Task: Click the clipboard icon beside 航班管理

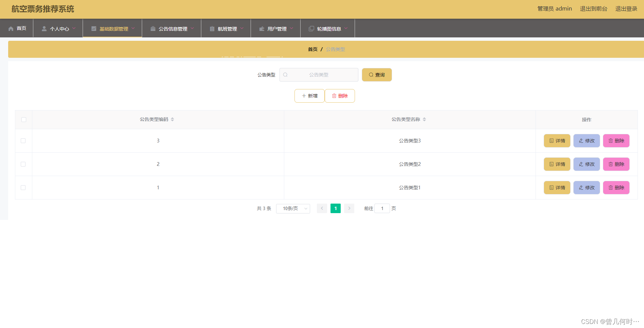Action: 212,29
